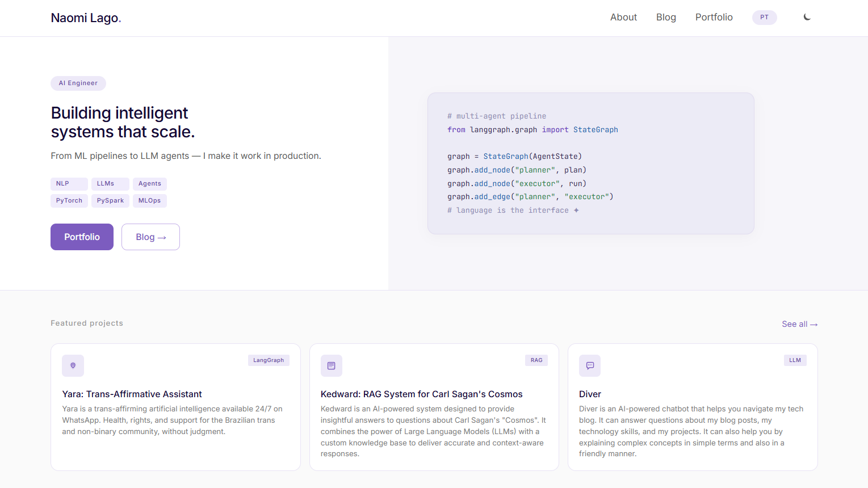Screen dimensions: 868x488
Task: Select the LangGraph tag on Yara card
Action: pyautogui.click(x=269, y=360)
